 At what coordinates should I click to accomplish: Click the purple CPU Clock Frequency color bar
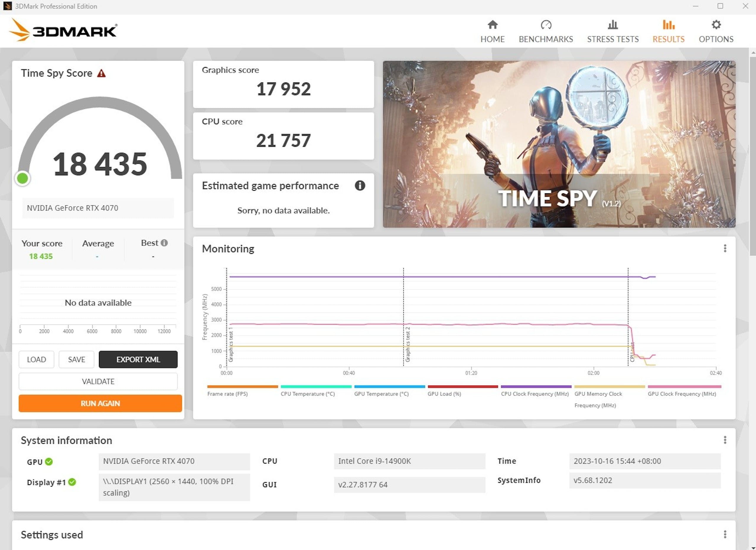pyautogui.click(x=536, y=387)
